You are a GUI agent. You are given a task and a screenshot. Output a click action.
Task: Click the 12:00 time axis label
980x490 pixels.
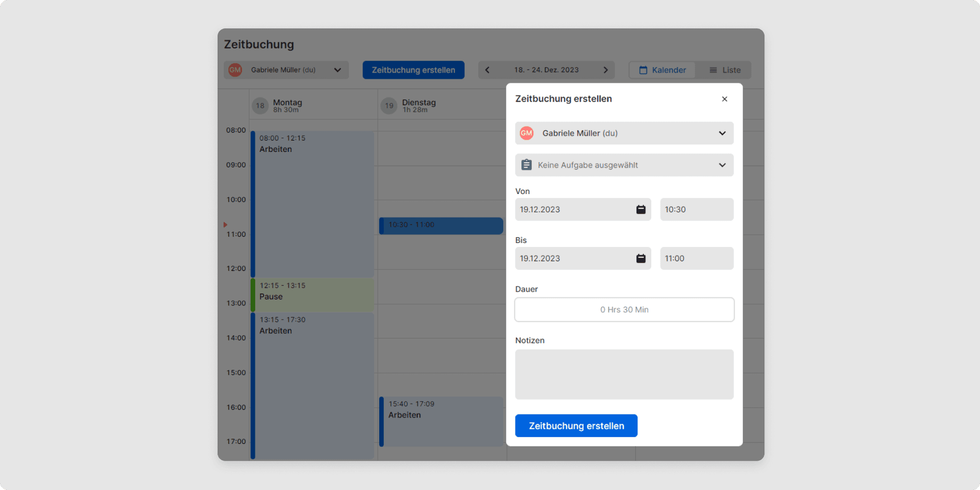tap(236, 268)
